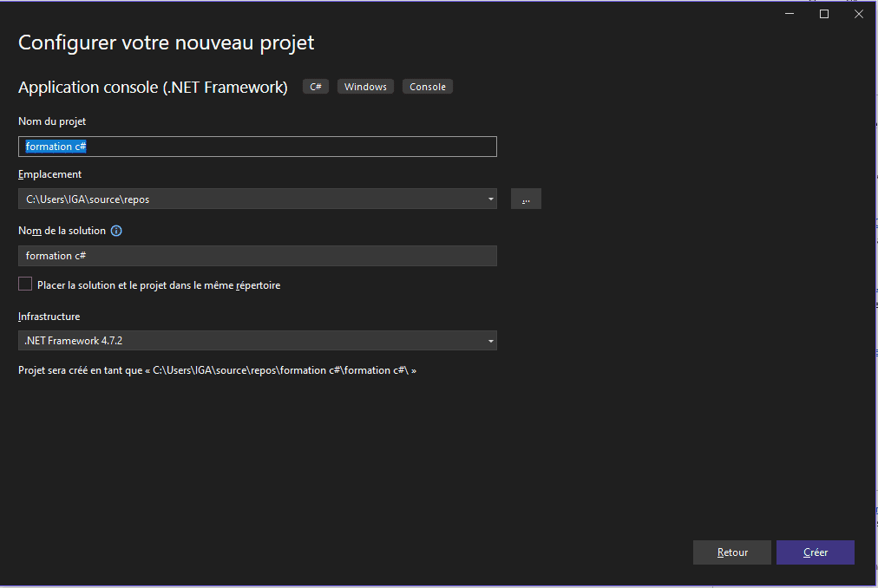Browse for folder with the ellipsis button
This screenshot has height=588, width=878.
click(526, 199)
